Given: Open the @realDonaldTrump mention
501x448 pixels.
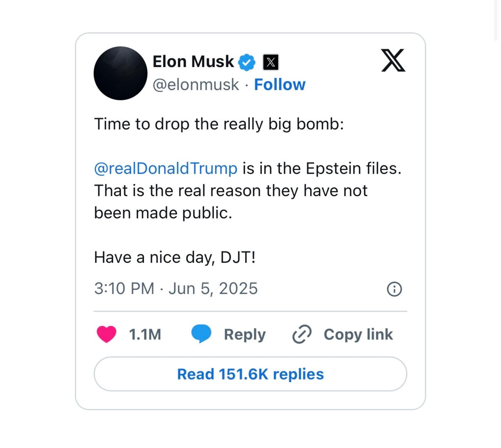Looking at the screenshot, I should [x=166, y=169].
